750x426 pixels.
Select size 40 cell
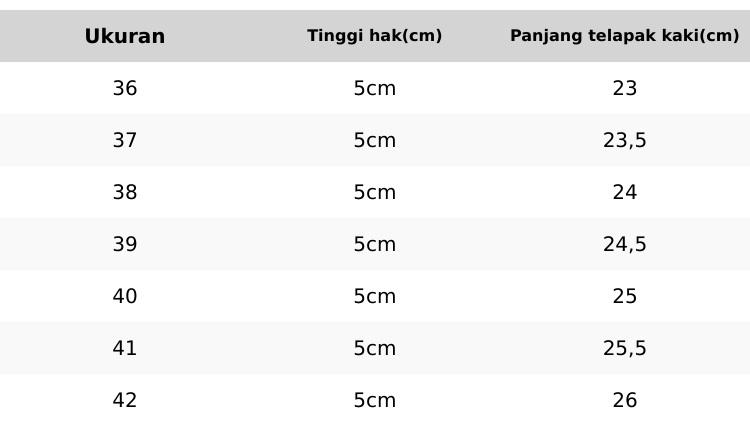click(125, 297)
